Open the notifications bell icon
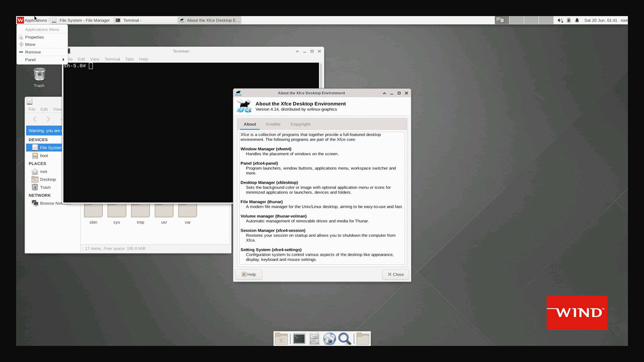This screenshot has width=644, height=362. point(577,20)
